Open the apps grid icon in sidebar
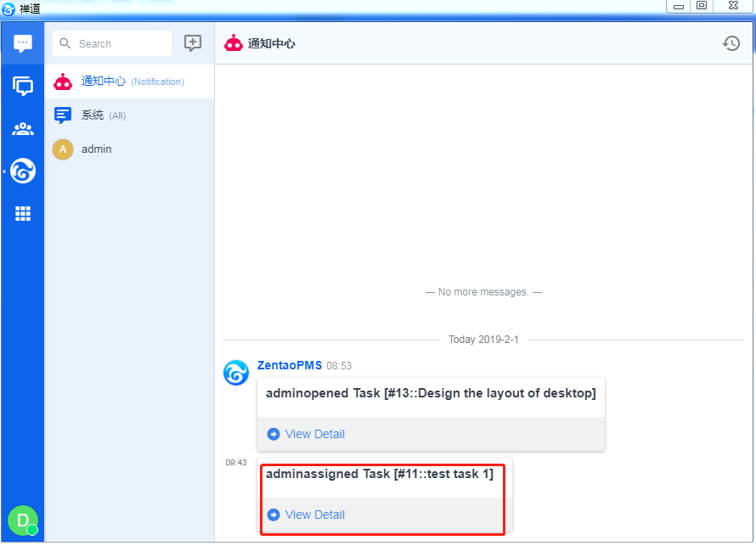 23,214
